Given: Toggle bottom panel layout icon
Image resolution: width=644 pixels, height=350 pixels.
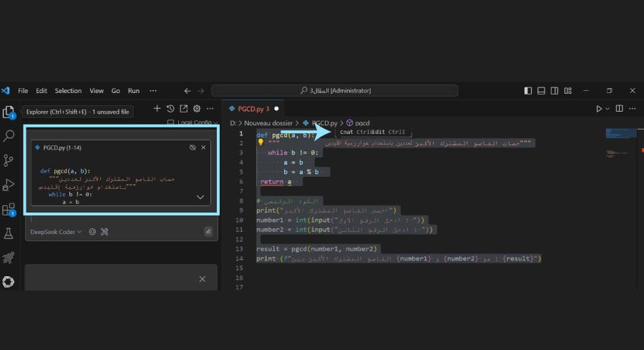Looking at the screenshot, I should pyautogui.click(x=542, y=91).
